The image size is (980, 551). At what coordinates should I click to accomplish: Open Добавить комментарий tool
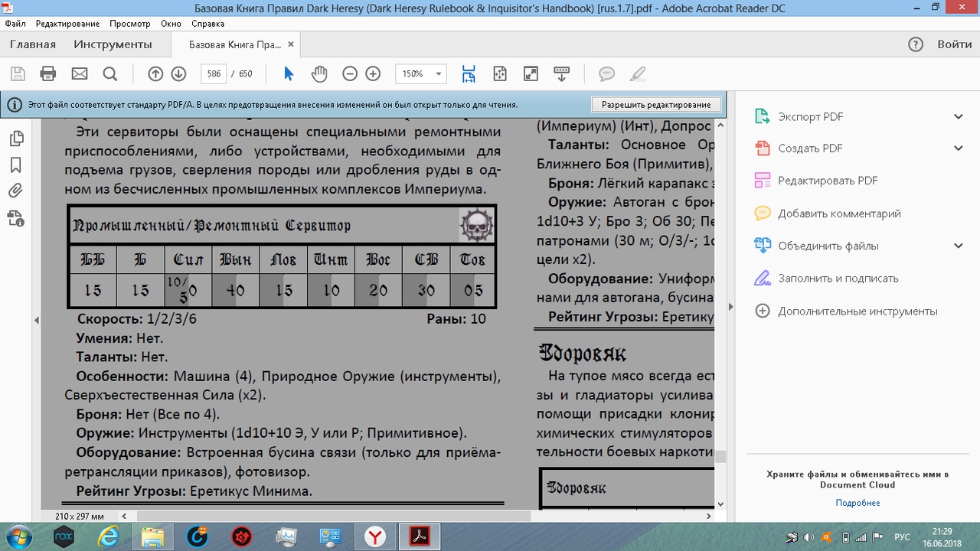839,214
